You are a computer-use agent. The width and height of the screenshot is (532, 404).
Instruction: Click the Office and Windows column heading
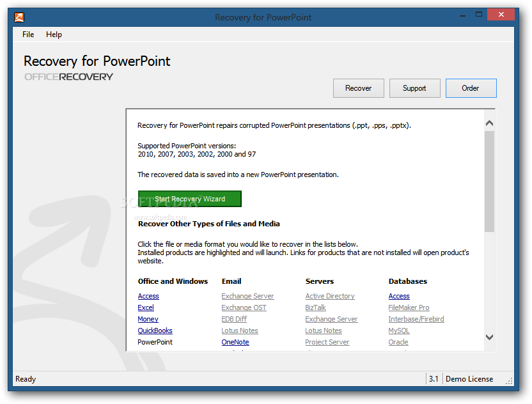pyautogui.click(x=173, y=281)
